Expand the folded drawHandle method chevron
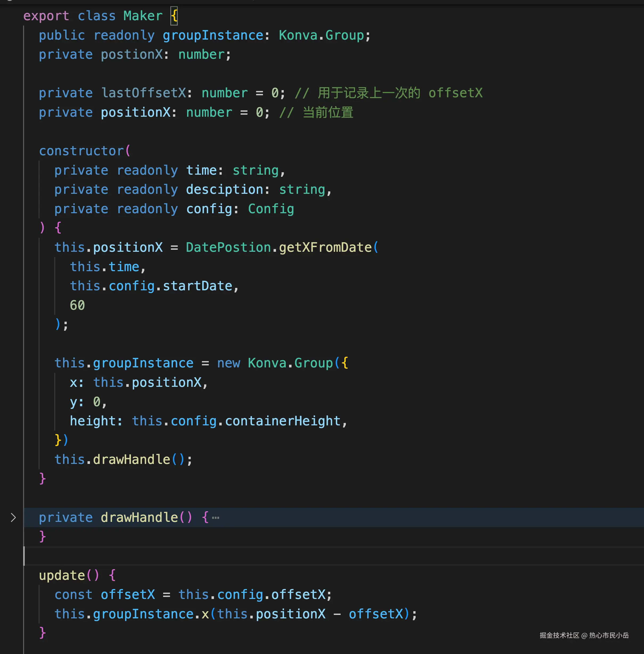Screen dimensions: 644x654 (x=13, y=517)
